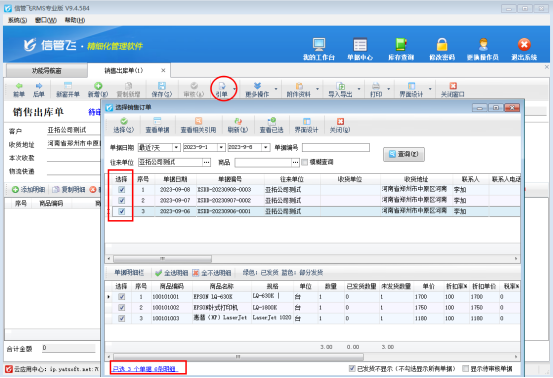Image resolution: width=553 pixels, height=378 pixels.
Task: Open 库存查询 inventory icon
Action: click(401, 45)
